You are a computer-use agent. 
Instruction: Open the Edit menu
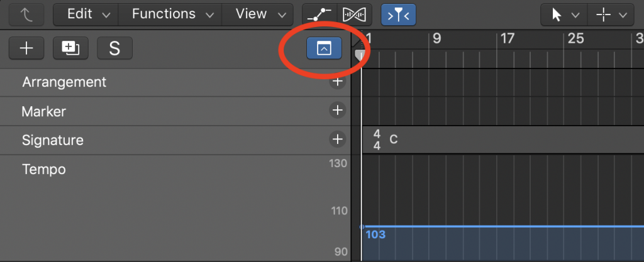click(x=86, y=14)
